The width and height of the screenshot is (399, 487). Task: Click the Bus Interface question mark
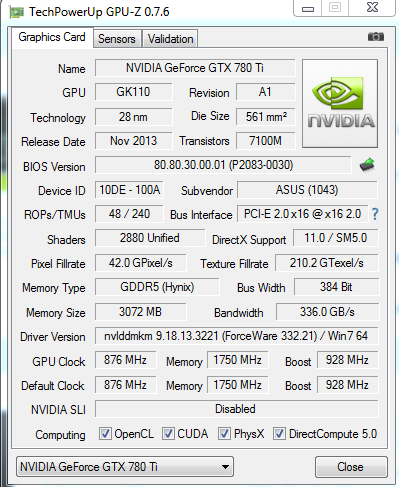pyautogui.click(x=375, y=214)
